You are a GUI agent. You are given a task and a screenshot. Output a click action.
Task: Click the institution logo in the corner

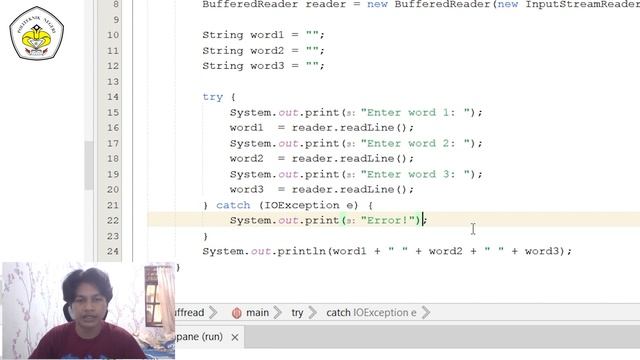pos(36,33)
